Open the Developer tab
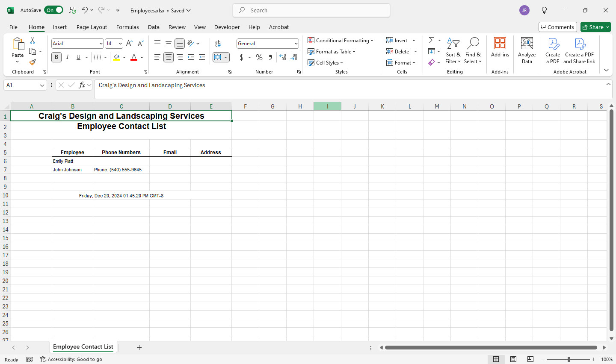This screenshot has width=616, height=364. click(227, 27)
